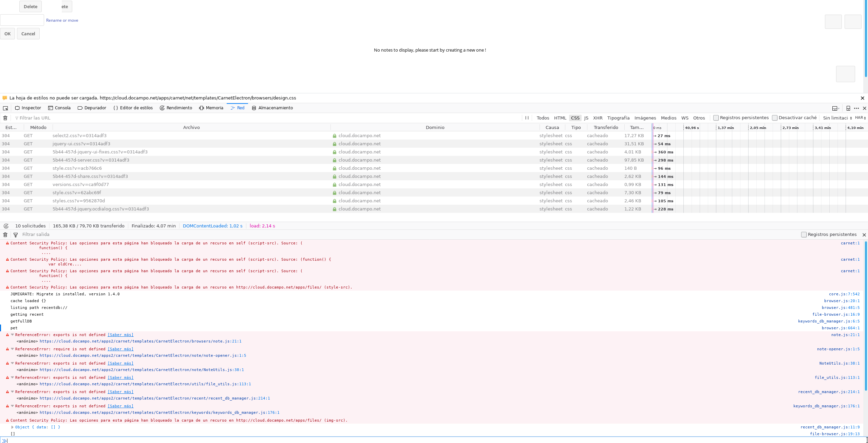Click the Cancel button
Image resolution: width=868 pixels, height=443 pixels.
28,34
